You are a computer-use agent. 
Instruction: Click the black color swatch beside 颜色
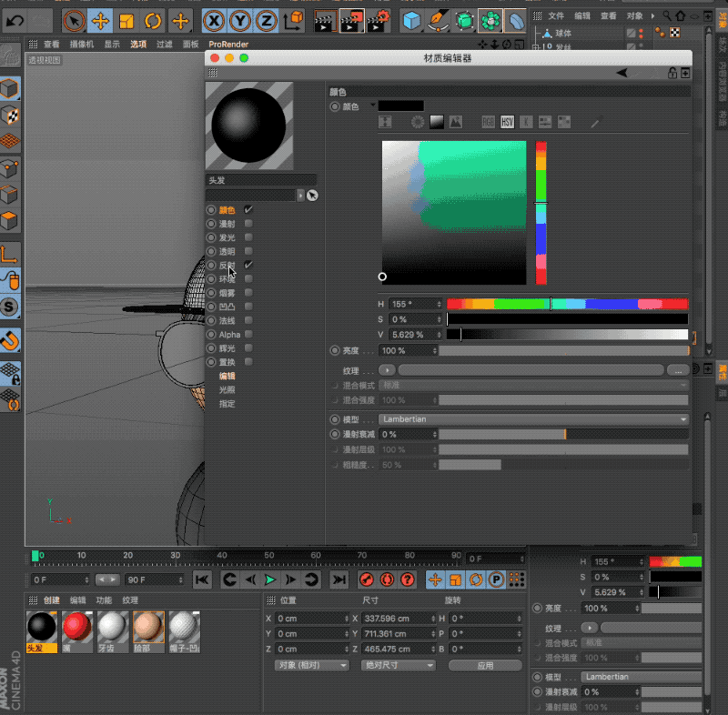point(400,106)
